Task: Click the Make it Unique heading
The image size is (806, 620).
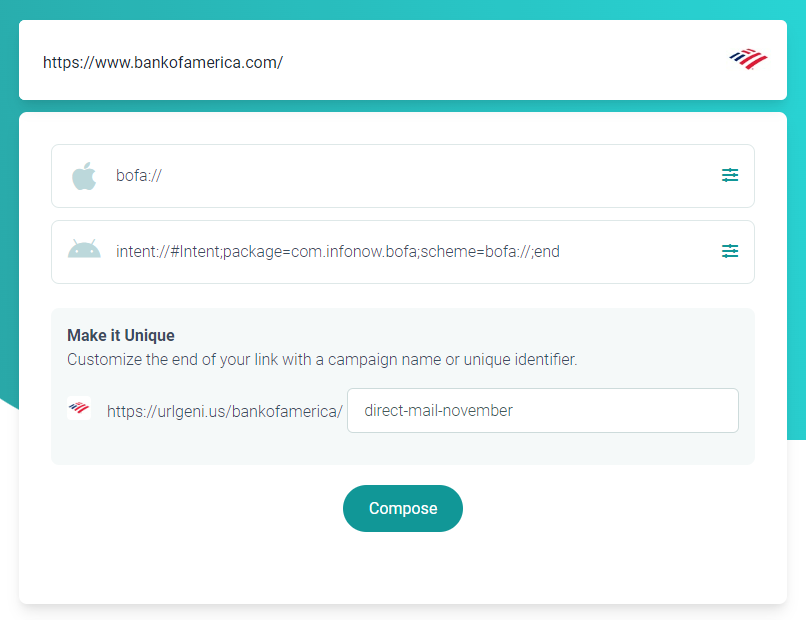Action: click(121, 335)
